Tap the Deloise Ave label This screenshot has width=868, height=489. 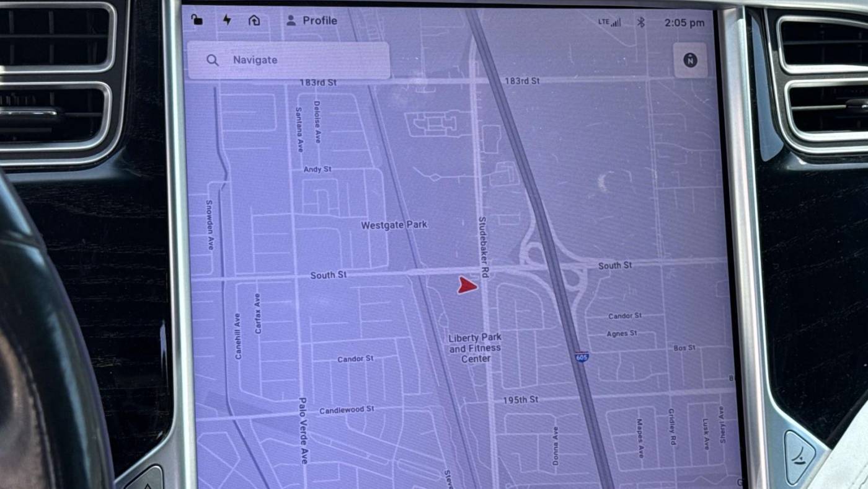[x=317, y=122]
